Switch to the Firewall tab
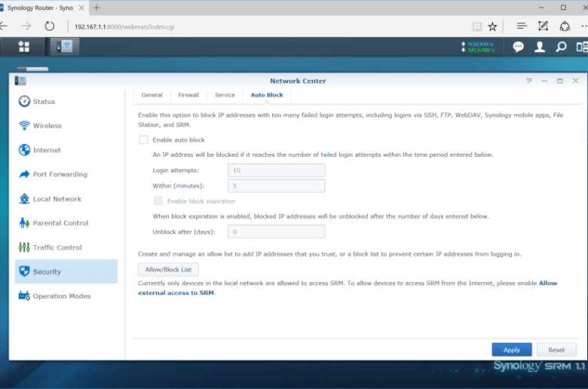 click(188, 95)
